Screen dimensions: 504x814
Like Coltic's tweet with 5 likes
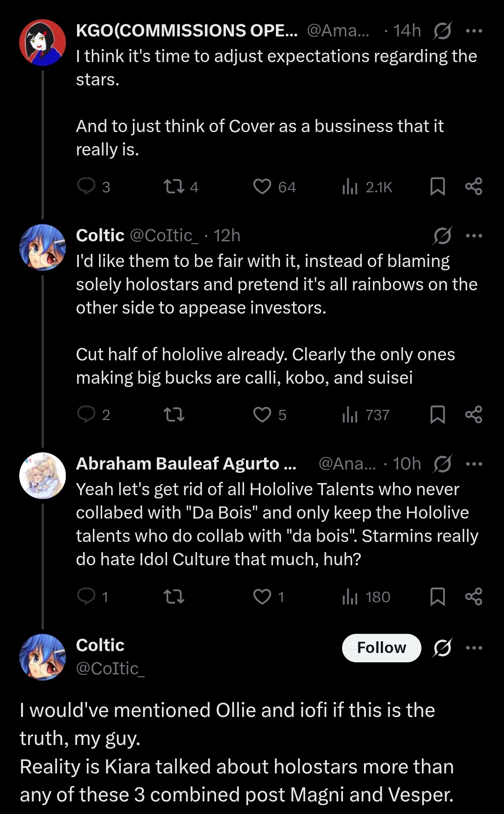tap(262, 414)
